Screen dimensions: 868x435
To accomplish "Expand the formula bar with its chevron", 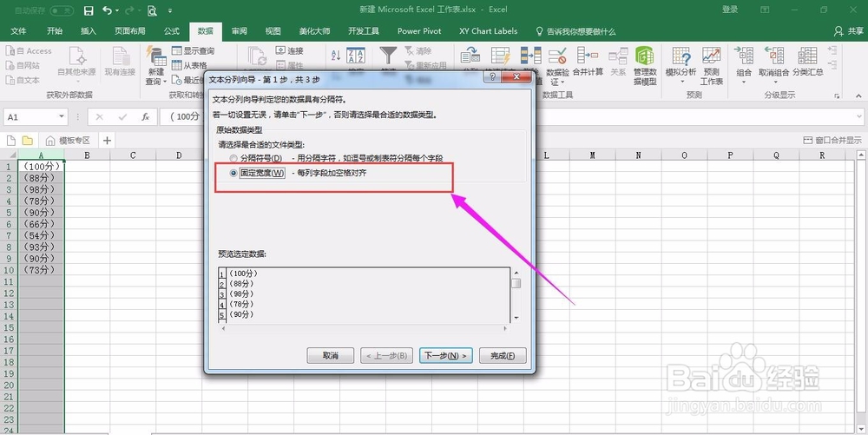I will (858, 116).
